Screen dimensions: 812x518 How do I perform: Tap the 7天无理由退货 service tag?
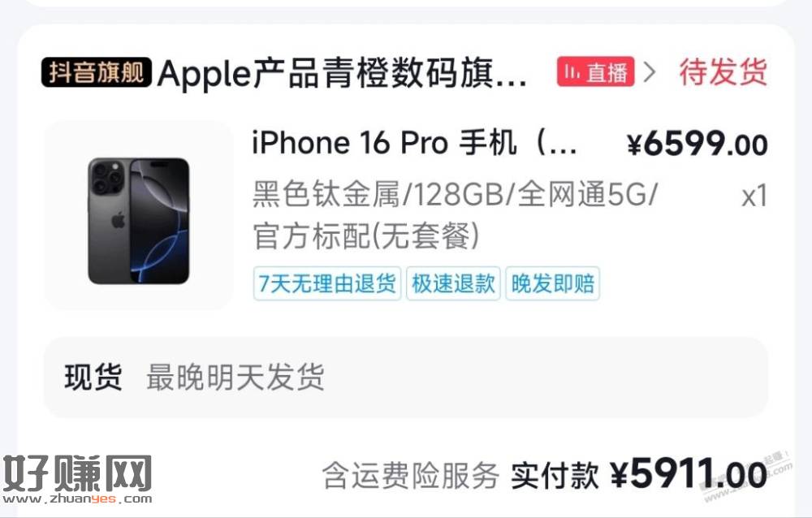pyautogui.click(x=327, y=283)
